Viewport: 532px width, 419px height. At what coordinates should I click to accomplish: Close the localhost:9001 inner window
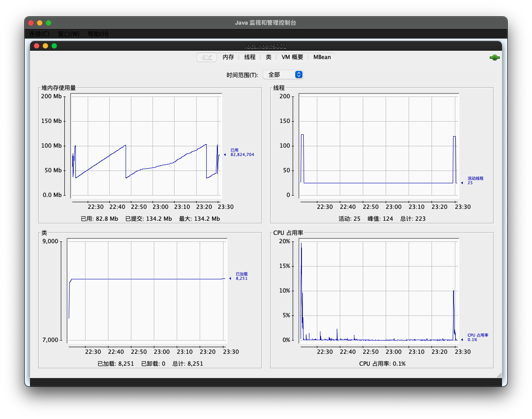pos(36,46)
